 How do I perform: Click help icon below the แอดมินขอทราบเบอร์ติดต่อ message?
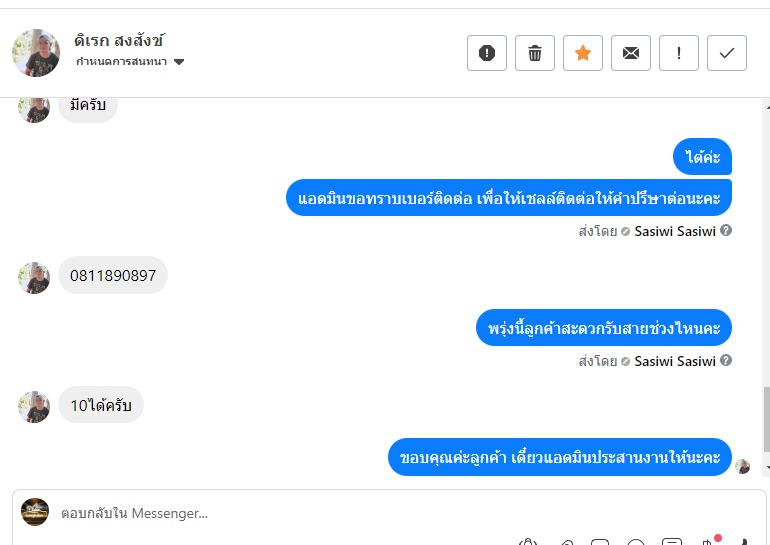726,230
